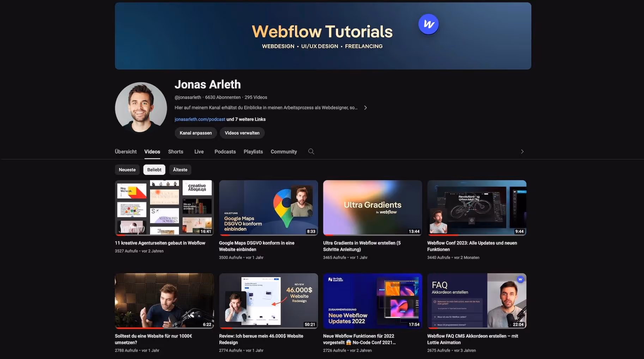This screenshot has height=359, width=644.
Task: Open the Google Maps DSGVO video thumbnail
Action: point(268,208)
